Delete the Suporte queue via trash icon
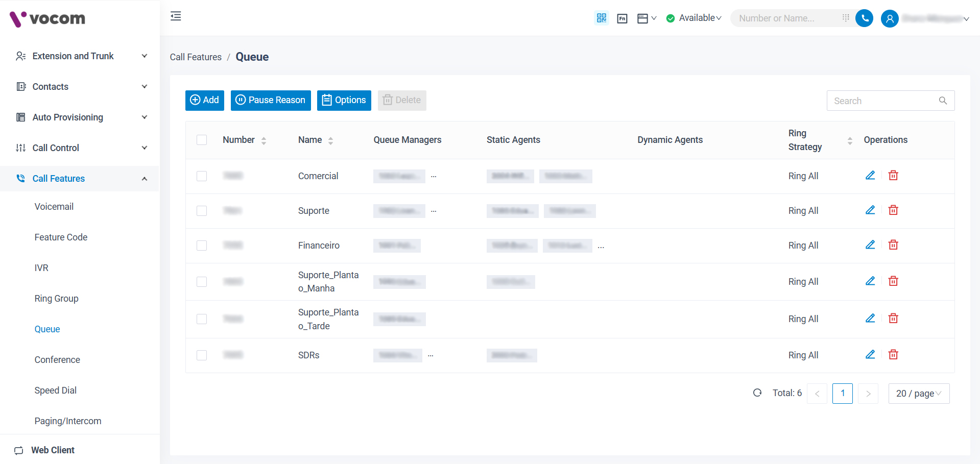This screenshot has width=980, height=464. click(893, 210)
